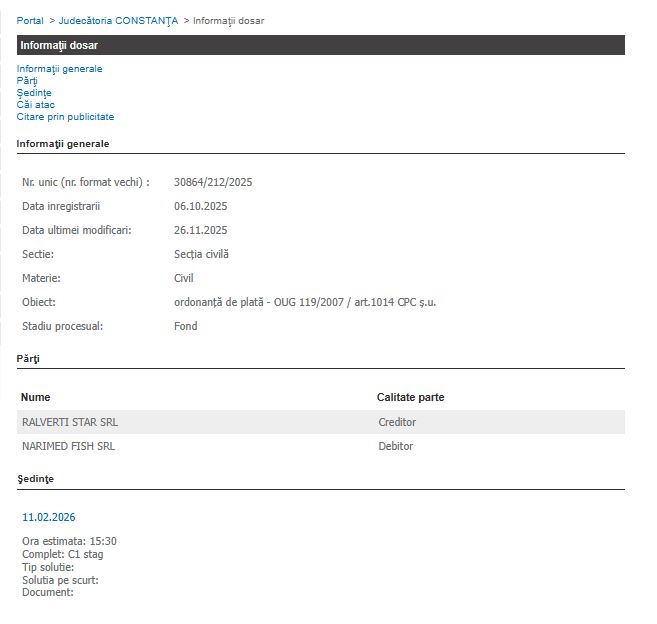Click the Complet: C1 stag text
Image resolution: width=657 pixels, height=624 pixels.
[62, 553]
